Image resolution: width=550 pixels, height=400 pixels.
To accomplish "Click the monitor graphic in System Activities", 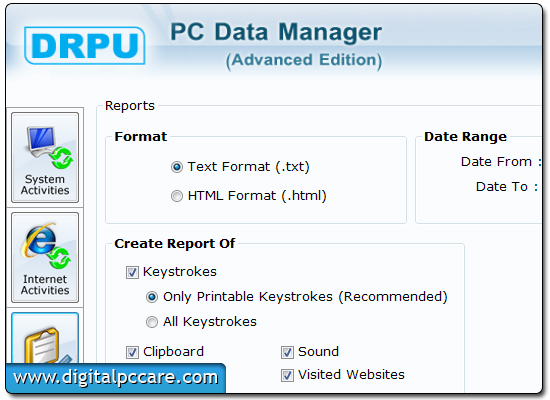I will (x=41, y=142).
